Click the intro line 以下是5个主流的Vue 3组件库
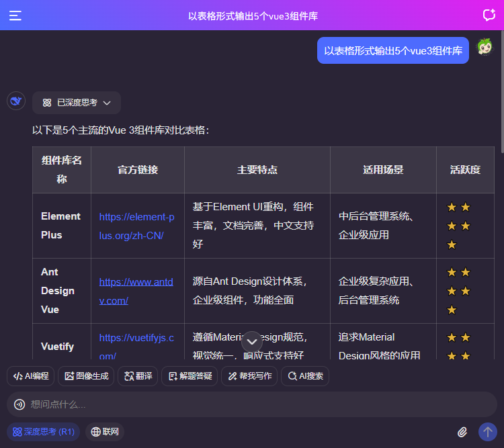Image resolution: width=504 pixels, height=448 pixels. (x=120, y=130)
